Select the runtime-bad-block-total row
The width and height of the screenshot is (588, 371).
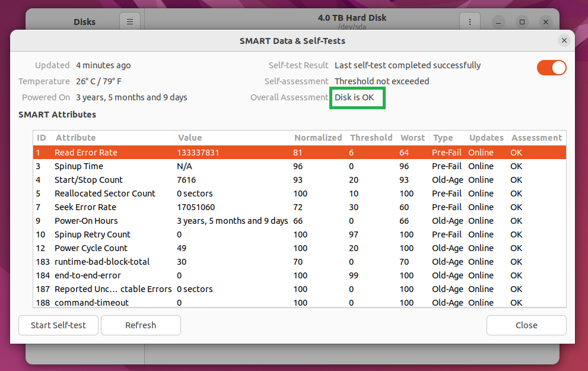click(300, 262)
